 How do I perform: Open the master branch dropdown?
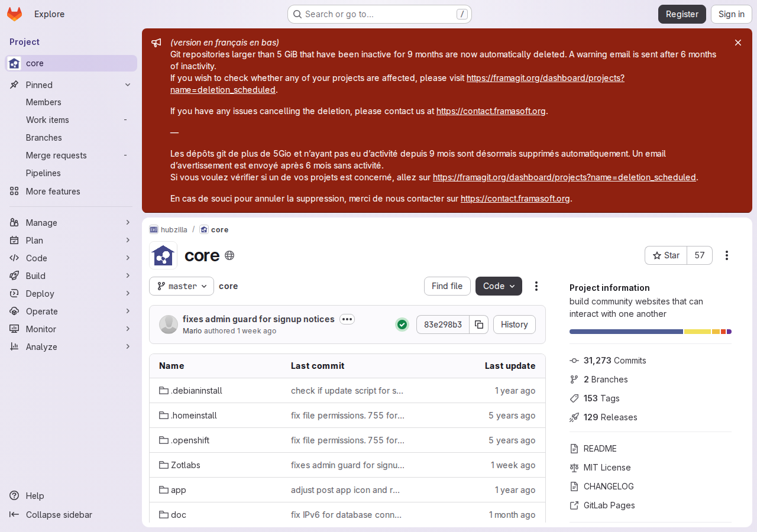[182, 286]
